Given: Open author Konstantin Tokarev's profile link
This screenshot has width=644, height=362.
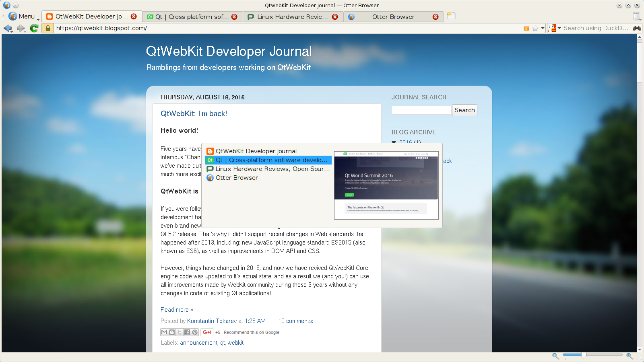Looking at the screenshot, I should pos(212,321).
